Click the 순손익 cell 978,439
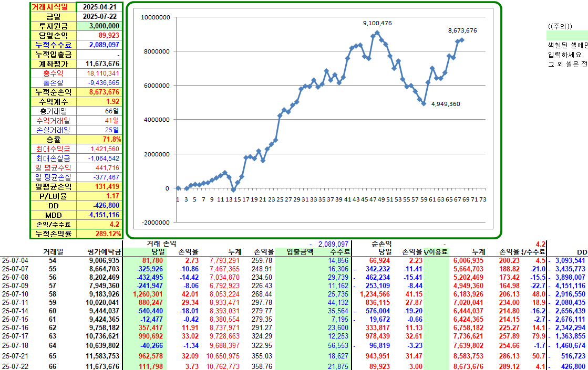The image size is (588, 370). click(378, 336)
